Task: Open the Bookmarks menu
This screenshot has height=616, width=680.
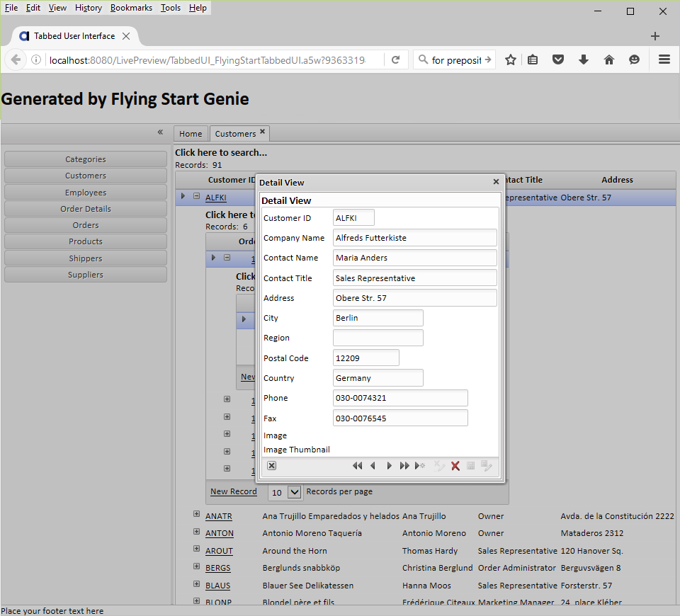Action: (132, 8)
